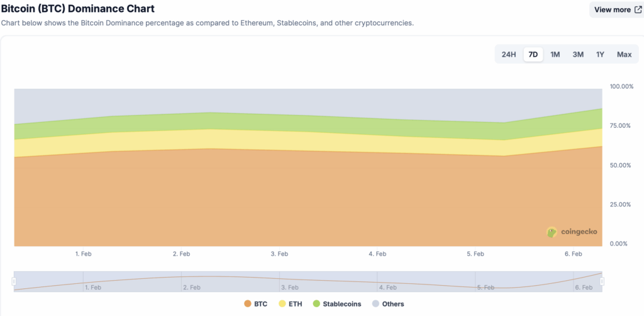The image size is (644, 316).
Task: Toggle the BTC legend series
Action: tap(255, 304)
